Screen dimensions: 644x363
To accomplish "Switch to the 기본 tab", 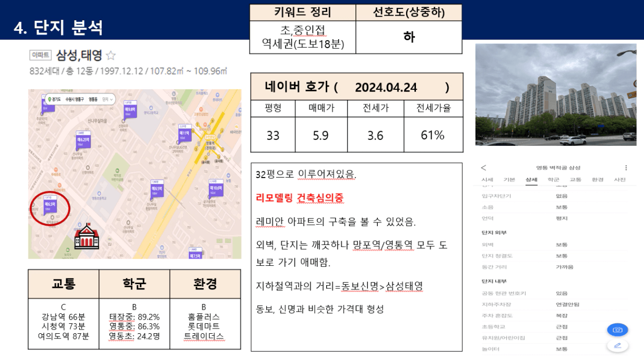I will tap(509, 180).
